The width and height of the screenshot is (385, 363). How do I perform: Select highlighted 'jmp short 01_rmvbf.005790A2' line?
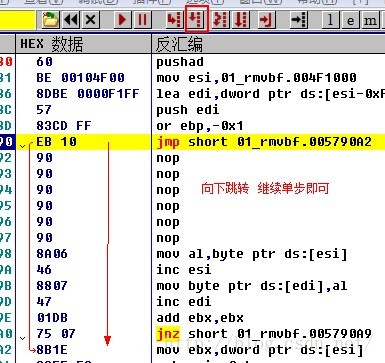click(x=264, y=142)
